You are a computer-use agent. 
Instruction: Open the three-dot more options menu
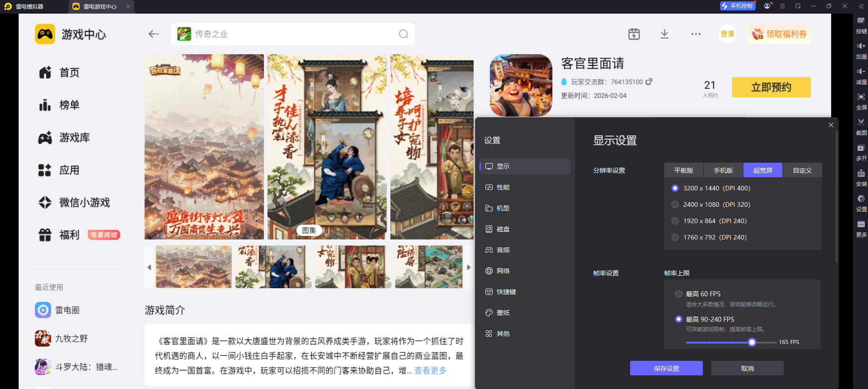click(696, 34)
